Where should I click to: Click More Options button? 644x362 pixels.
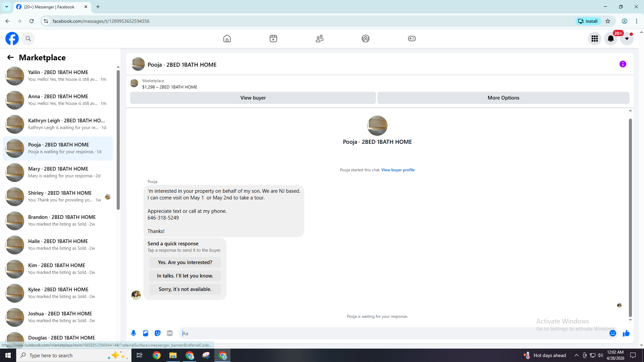pos(503,98)
